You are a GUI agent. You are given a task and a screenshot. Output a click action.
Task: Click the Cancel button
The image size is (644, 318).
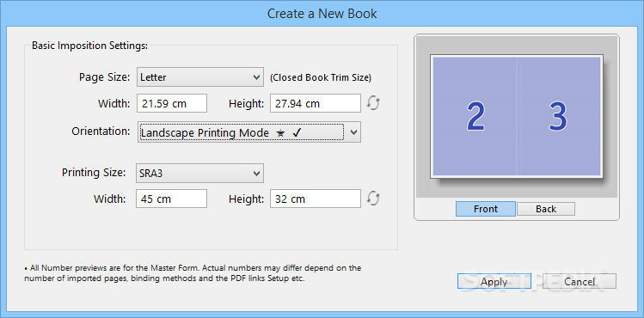pyautogui.click(x=580, y=282)
